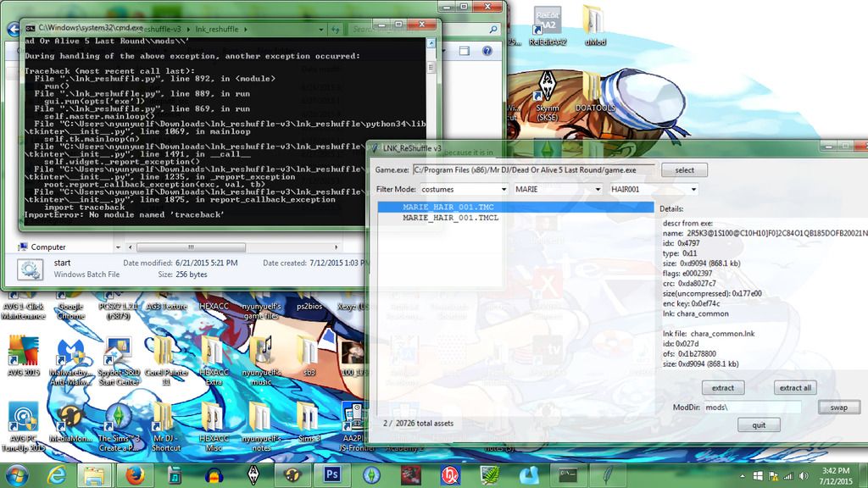
Task: Click the extract all button
Action: coord(795,388)
